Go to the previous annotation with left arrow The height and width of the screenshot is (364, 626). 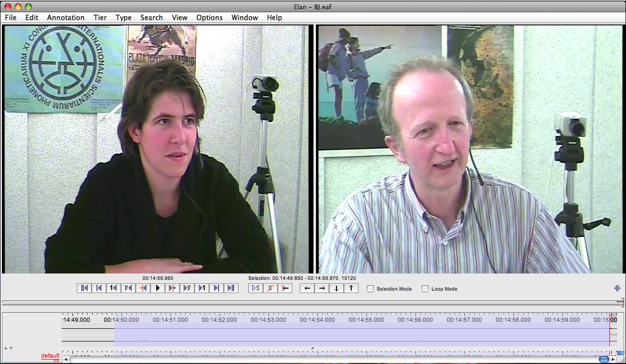307,288
